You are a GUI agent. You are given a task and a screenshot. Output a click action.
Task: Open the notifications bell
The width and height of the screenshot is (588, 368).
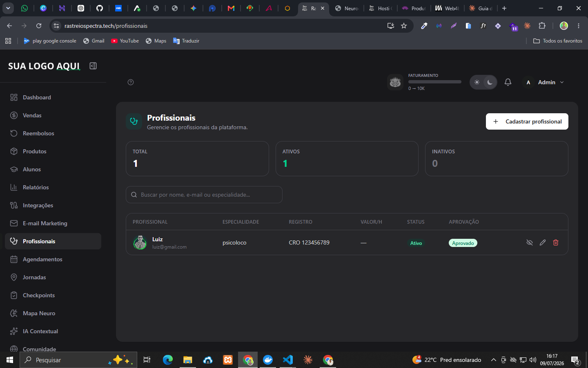(x=508, y=82)
